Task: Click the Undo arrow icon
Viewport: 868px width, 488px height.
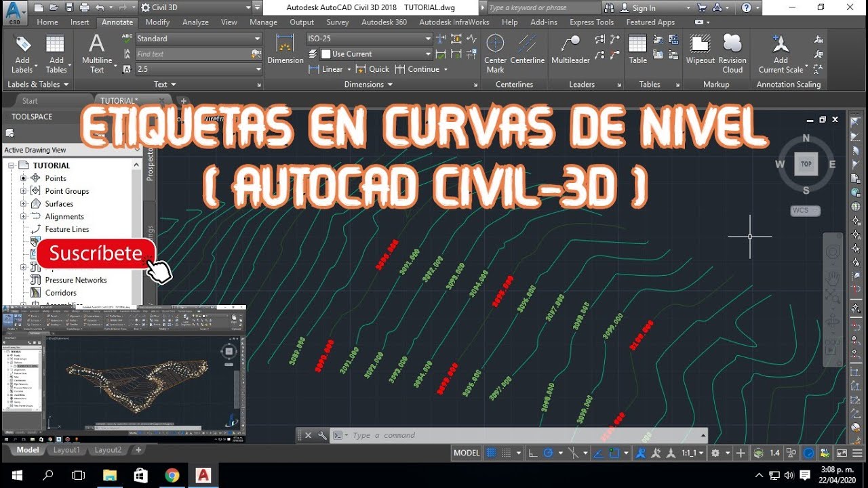Action: click(x=100, y=7)
